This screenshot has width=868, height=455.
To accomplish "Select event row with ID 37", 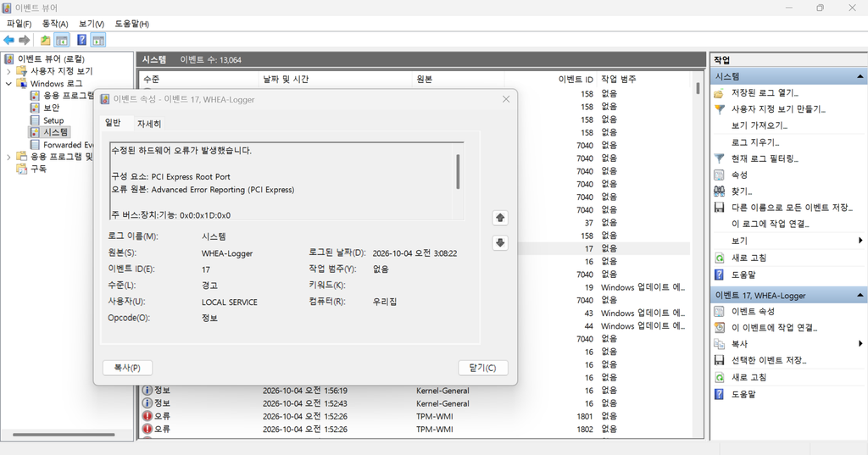I will (604, 223).
